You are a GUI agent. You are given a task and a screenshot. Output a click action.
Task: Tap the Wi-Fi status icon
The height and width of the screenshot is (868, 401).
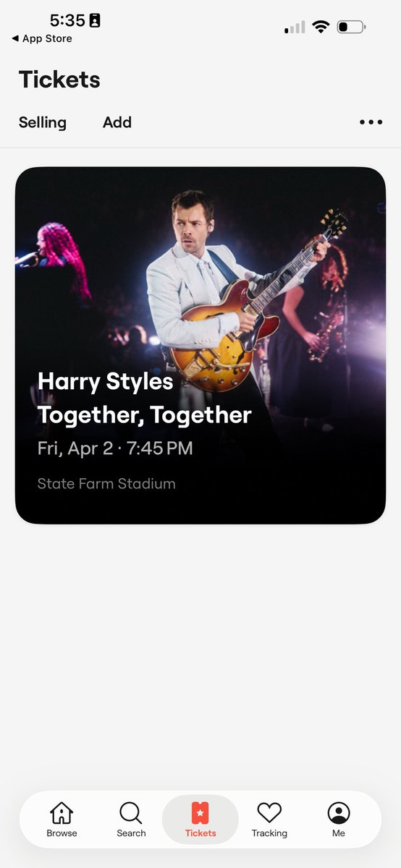pos(321,27)
